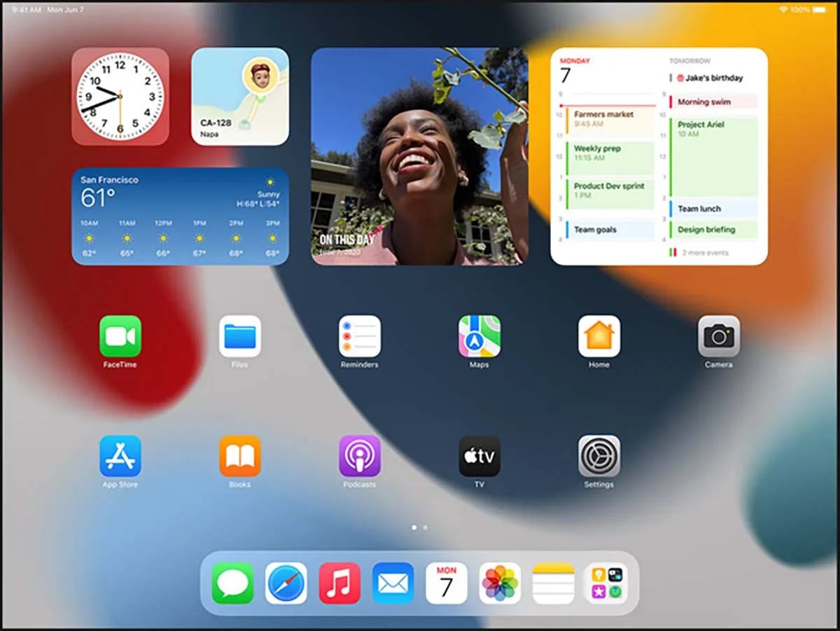The image size is (840, 631).
Task: Launch Safari from the dock
Action: tap(286, 582)
